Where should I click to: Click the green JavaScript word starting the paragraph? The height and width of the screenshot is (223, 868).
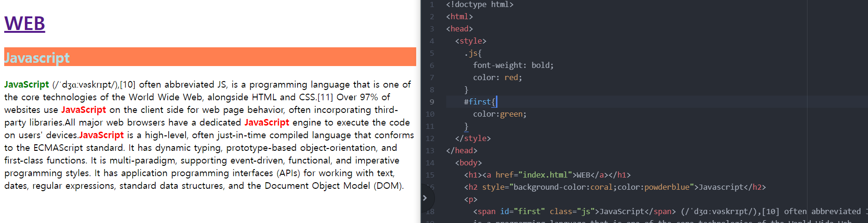pyautogui.click(x=26, y=84)
